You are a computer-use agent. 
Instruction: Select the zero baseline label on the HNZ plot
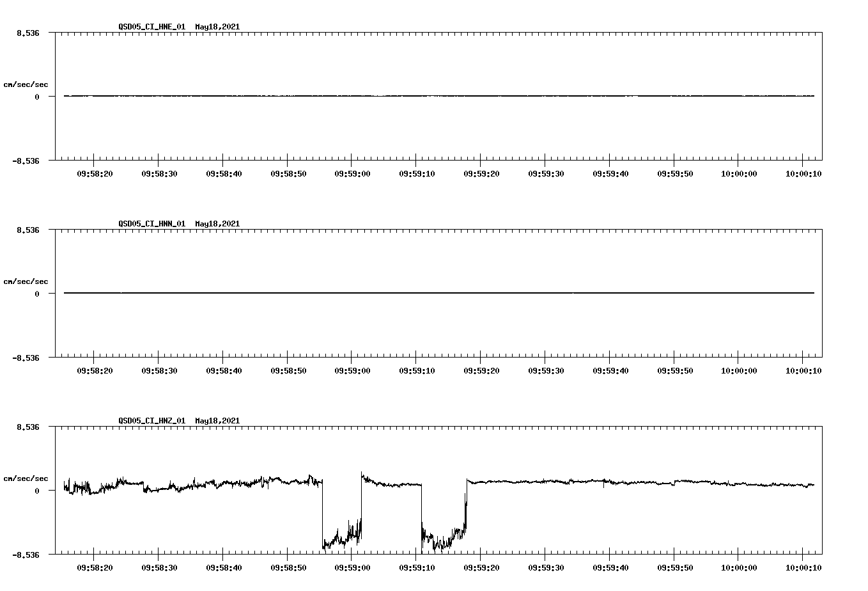click(36, 491)
